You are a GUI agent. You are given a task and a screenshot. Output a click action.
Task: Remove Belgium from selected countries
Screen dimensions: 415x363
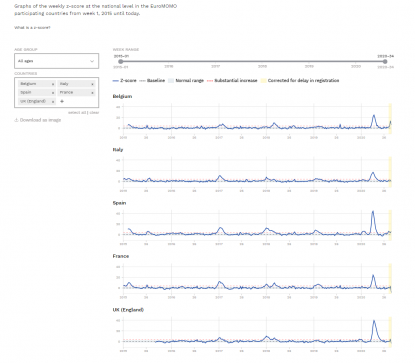(53, 84)
